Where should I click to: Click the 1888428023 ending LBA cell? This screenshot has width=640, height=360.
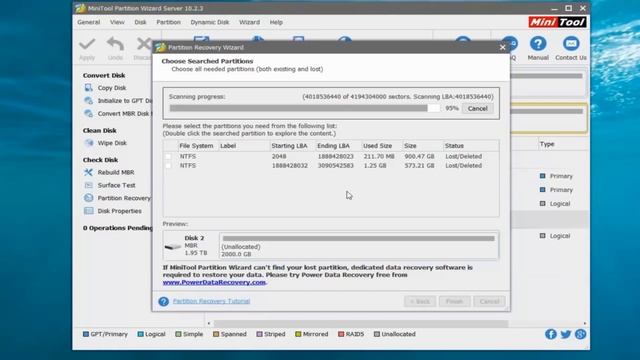tap(336, 156)
